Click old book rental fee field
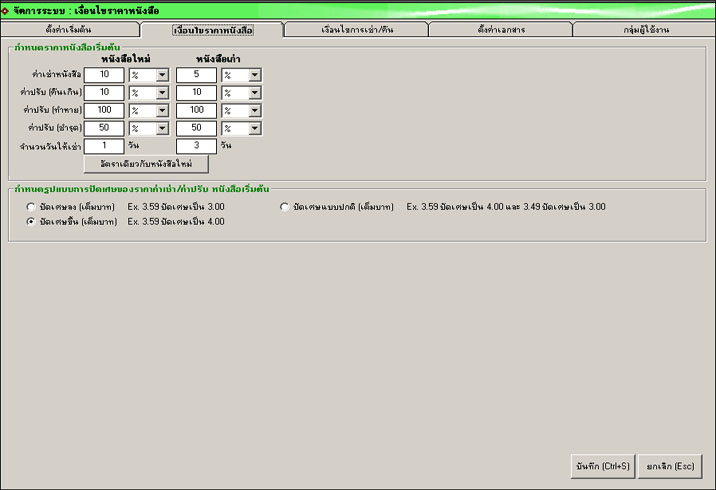The height and width of the screenshot is (490, 716). 196,75
